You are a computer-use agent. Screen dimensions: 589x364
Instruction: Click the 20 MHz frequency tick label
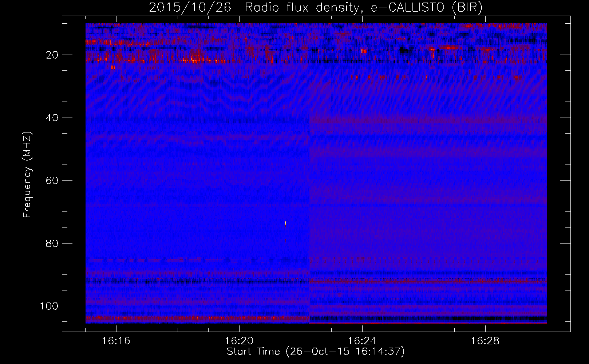52,55
